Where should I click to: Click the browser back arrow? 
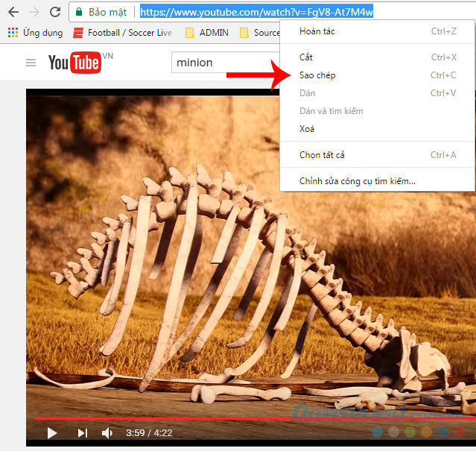[x=13, y=12]
